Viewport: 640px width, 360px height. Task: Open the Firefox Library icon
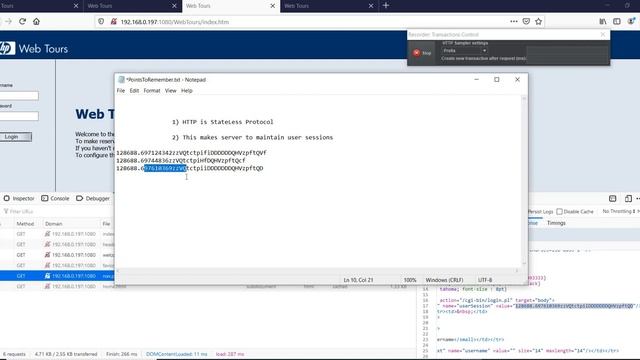point(603,22)
